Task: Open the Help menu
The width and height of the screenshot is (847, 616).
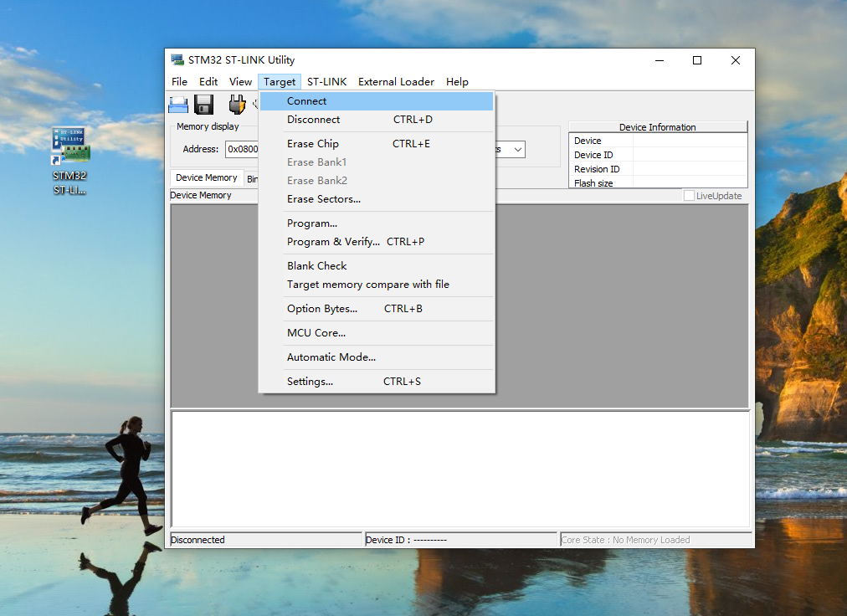Action: (457, 81)
